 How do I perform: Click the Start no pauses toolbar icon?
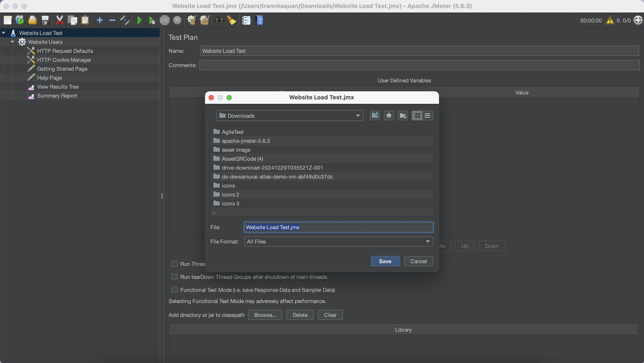click(152, 20)
